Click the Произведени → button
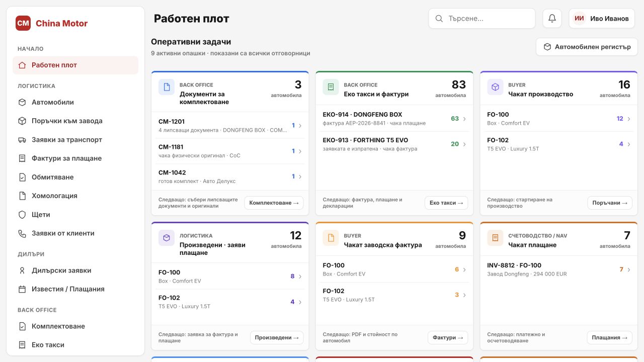This screenshot has width=644, height=362. (277, 337)
